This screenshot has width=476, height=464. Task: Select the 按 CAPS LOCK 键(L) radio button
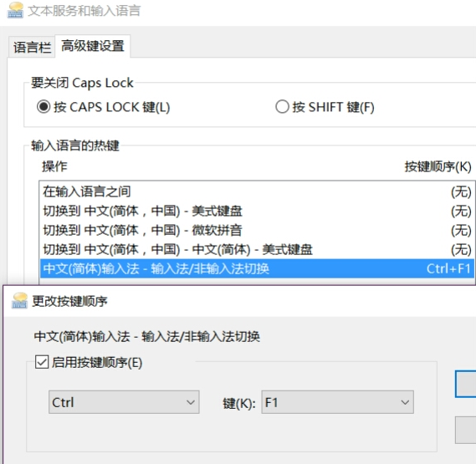pyautogui.click(x=44, y=107)
